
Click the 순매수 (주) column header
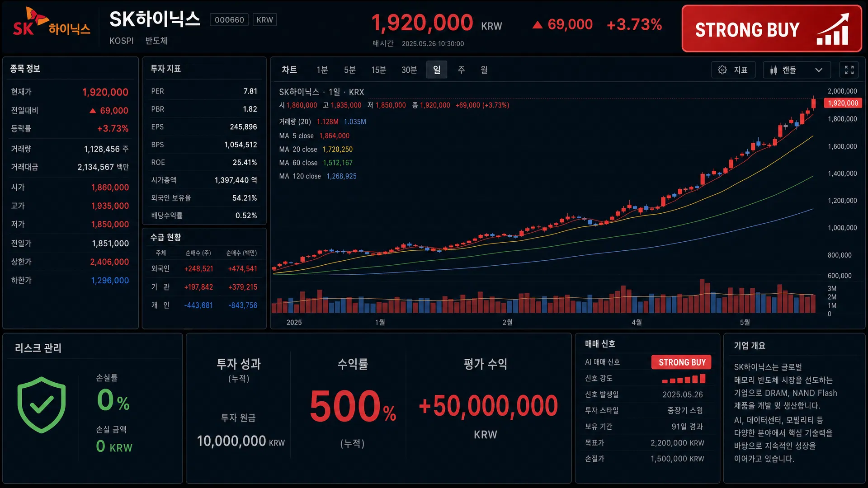point(198,253)
